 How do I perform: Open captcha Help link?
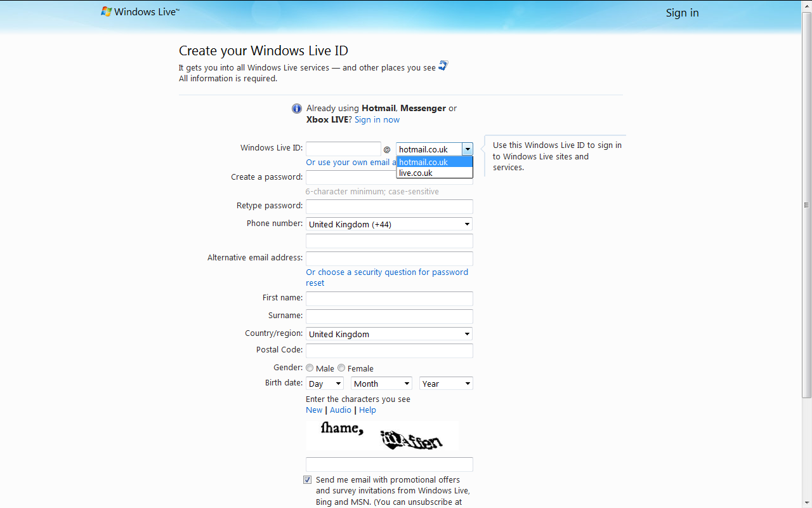367,410
